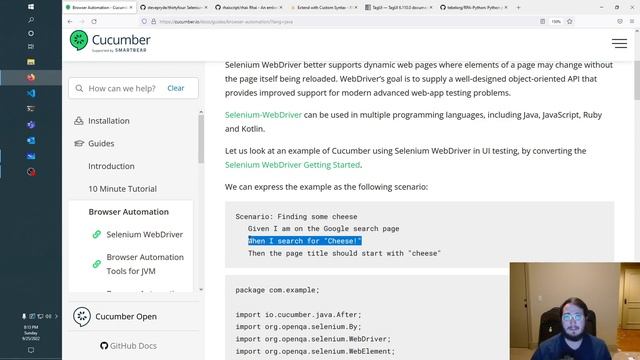This screenshot has width=640, height=360.
Task: Open Microsoft Teams from the taskbar
Action: click(x=31, y=124)
